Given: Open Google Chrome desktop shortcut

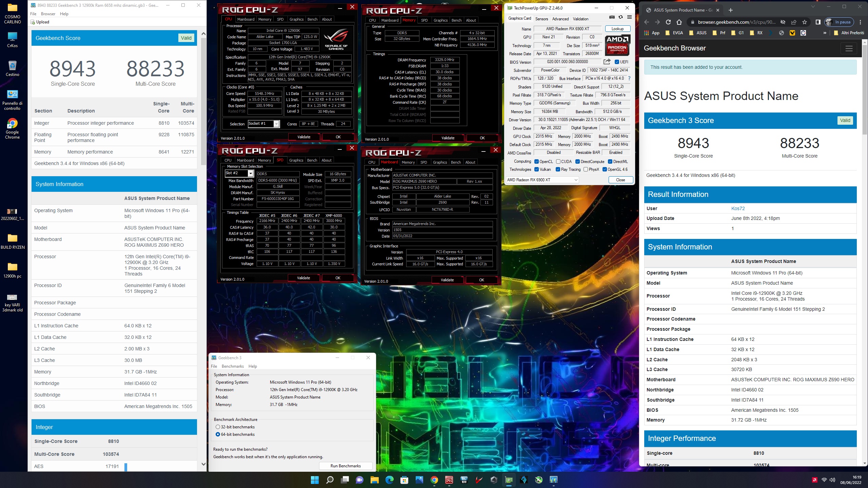Looking at the screenshot, I should 12,129.
